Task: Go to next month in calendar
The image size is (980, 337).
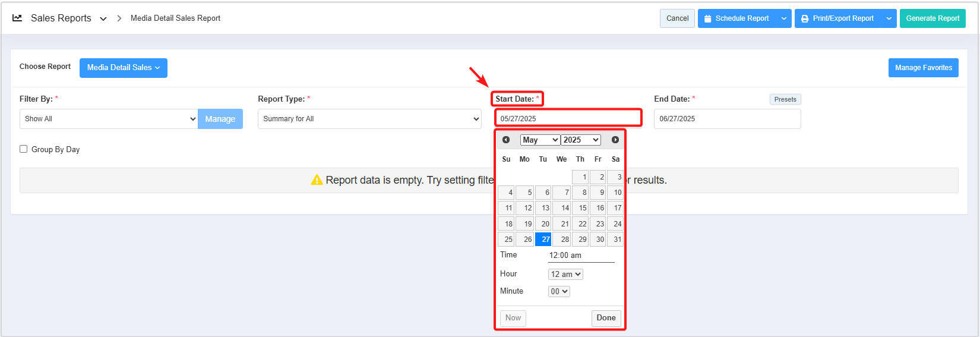Action: coord(615,140)
